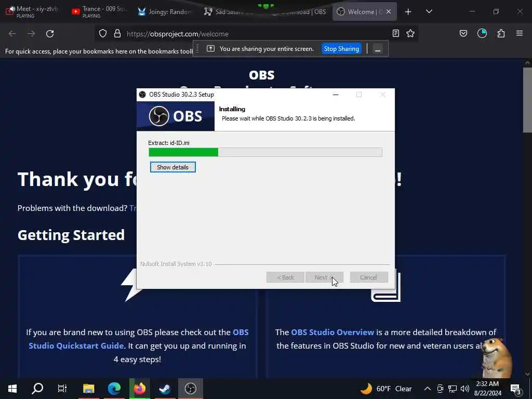Image resolution: width=532 pixels, height=399 pixels.
Task: Open a new browser tab
Action: click(408, 12)
